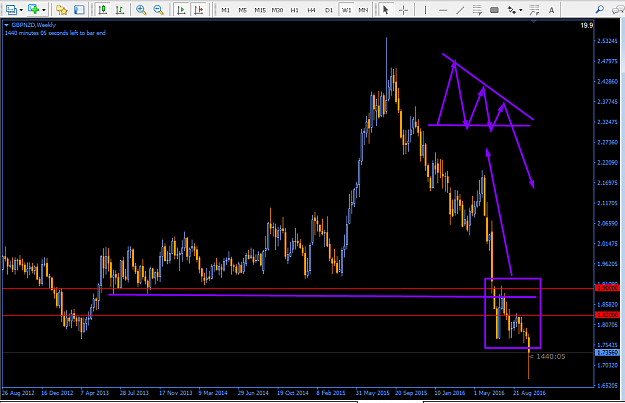Click the 31 May 2015 date label
625x403 pixels.
click(372, 393)
